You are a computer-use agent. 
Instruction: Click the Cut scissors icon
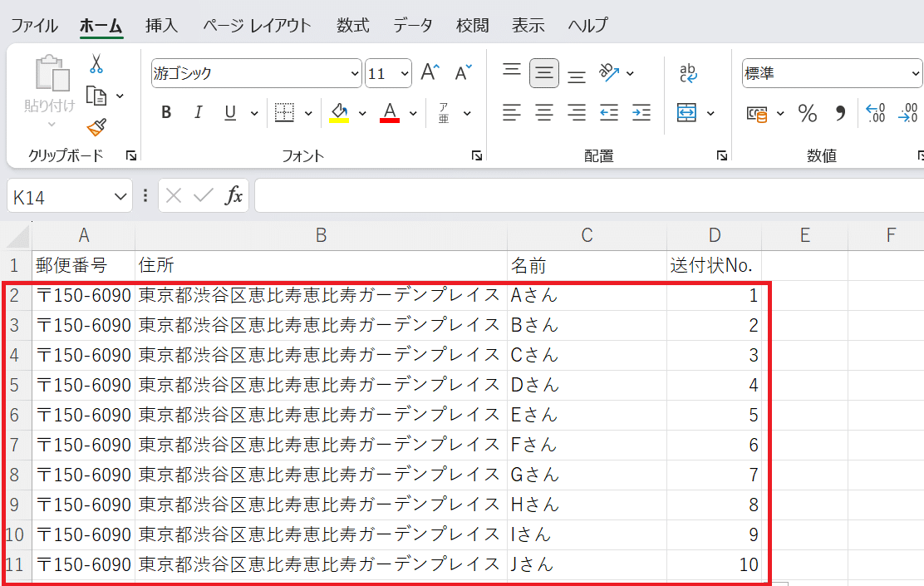pyautogui.click(x=96, y=64)
